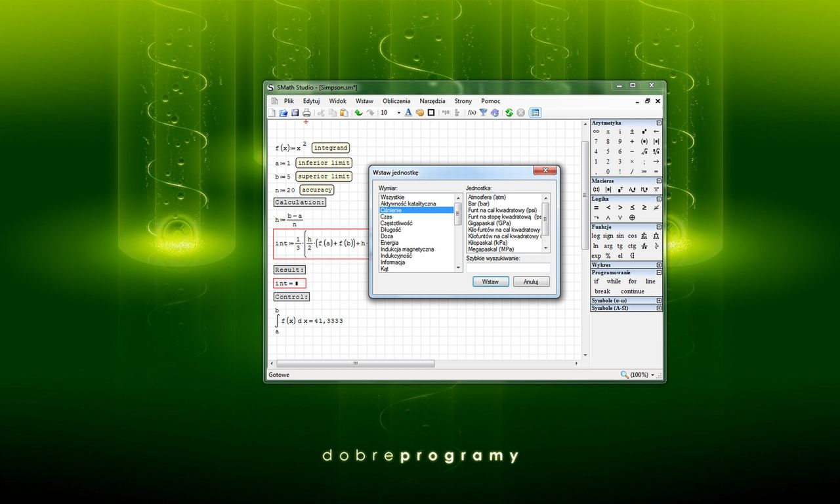This screenshot has height=504, width=840.
Task: Click the Wymiar list scrollbar thumb
Action: 458,214
